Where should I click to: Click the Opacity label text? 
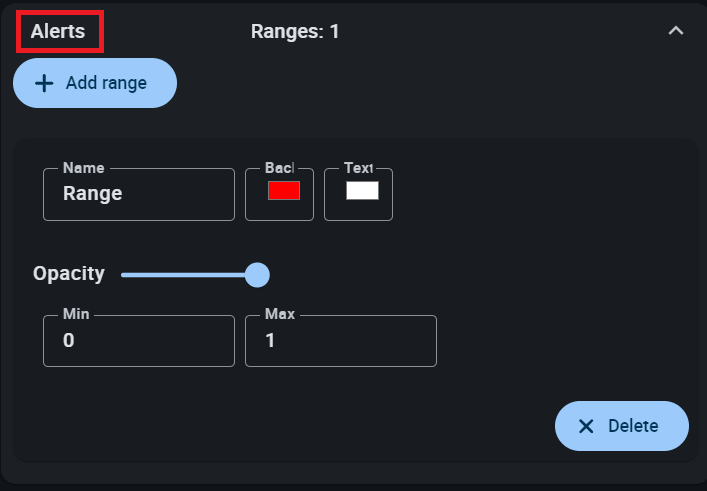tap(69, 274)
